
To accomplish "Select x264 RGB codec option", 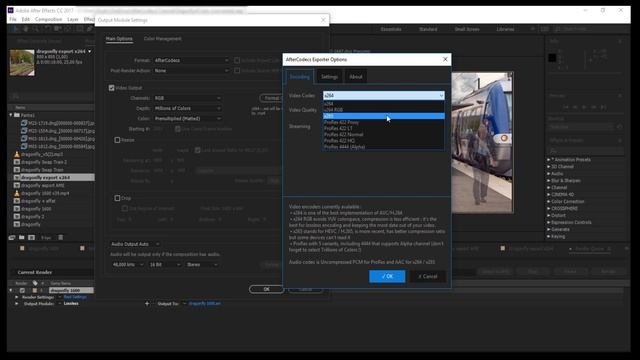I will click(x=383, y=110).
